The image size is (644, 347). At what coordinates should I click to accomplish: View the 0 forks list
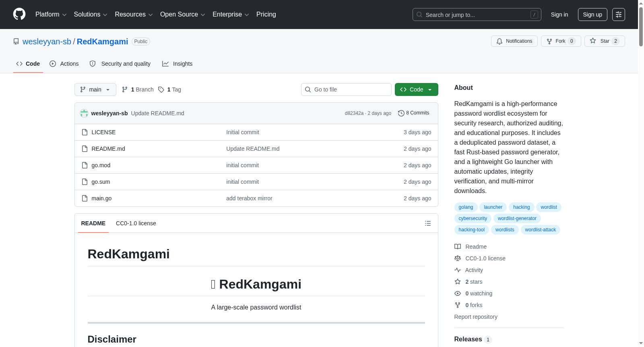(468, 305)
